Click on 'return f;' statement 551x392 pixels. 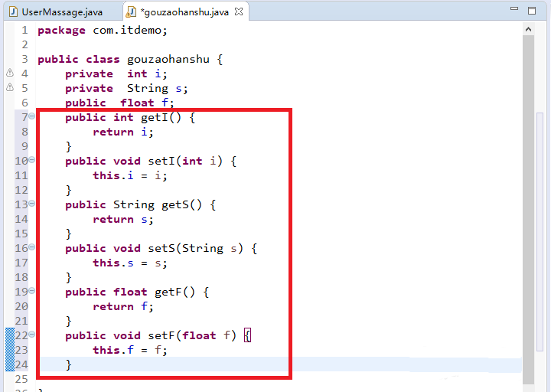click(x=123, y=306)
